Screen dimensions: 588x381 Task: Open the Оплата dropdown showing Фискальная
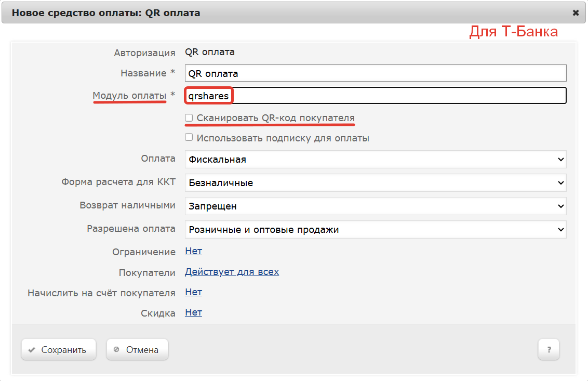click(375, 160)
